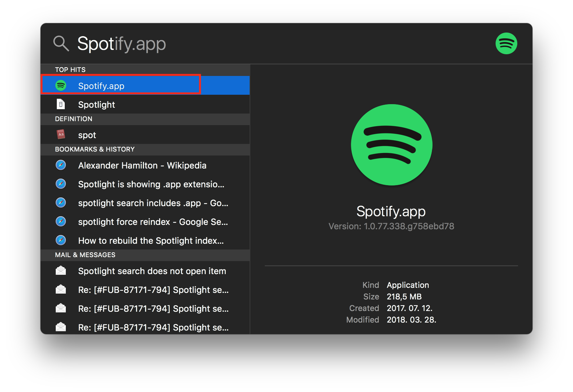The height and width of the screenshot is (392, 573).
Task: Click the large Spotify logo in preview
Action: tap(391, 145)
